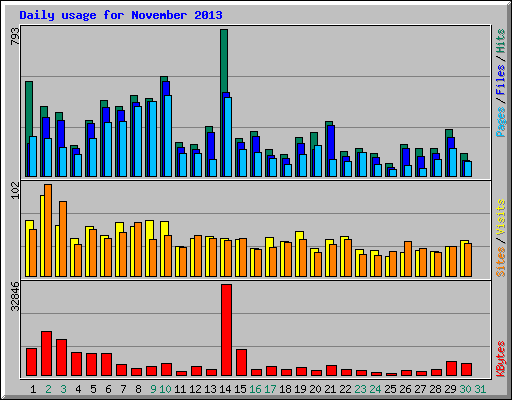Select day label "20" on the x-axis
This screenshot has width=512, height=400.
(315, 389)
